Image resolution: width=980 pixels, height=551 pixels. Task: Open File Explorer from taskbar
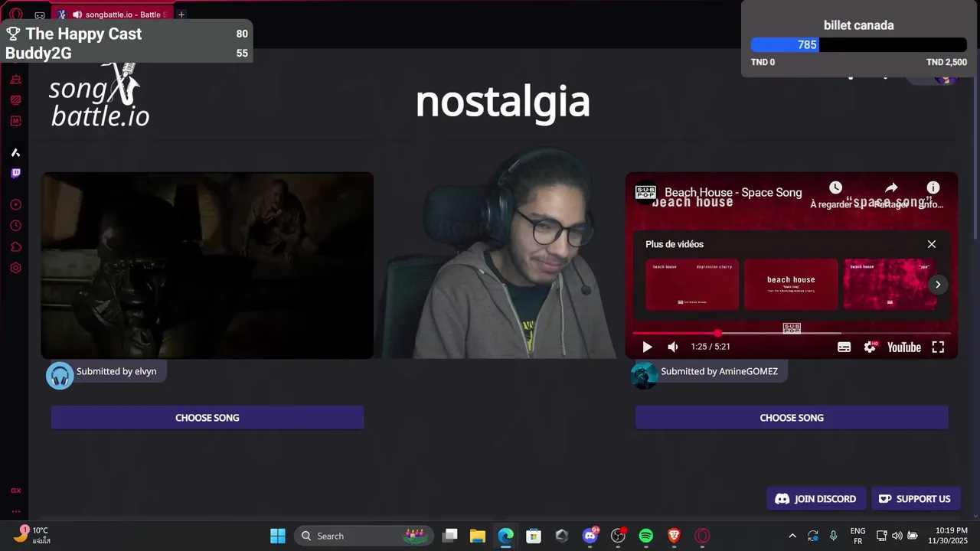pos(478,536)
